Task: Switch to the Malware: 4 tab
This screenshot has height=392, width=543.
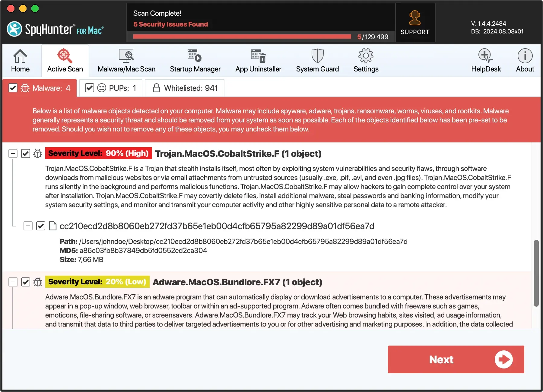Action: click(40, 88)
